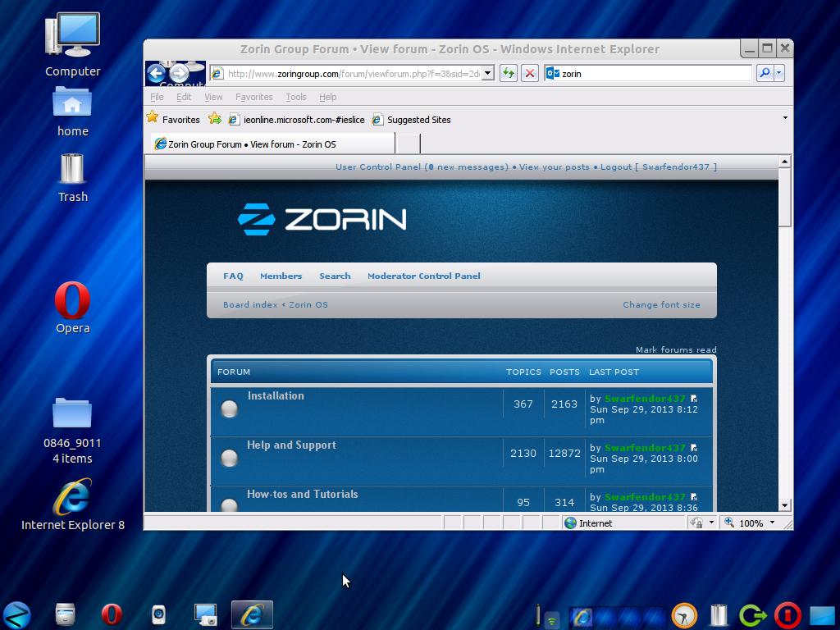The height and width of the screenshot is (630, 840).
Task: Expand the search provider dropdown arrow
Action: click(x=778, y=73)
